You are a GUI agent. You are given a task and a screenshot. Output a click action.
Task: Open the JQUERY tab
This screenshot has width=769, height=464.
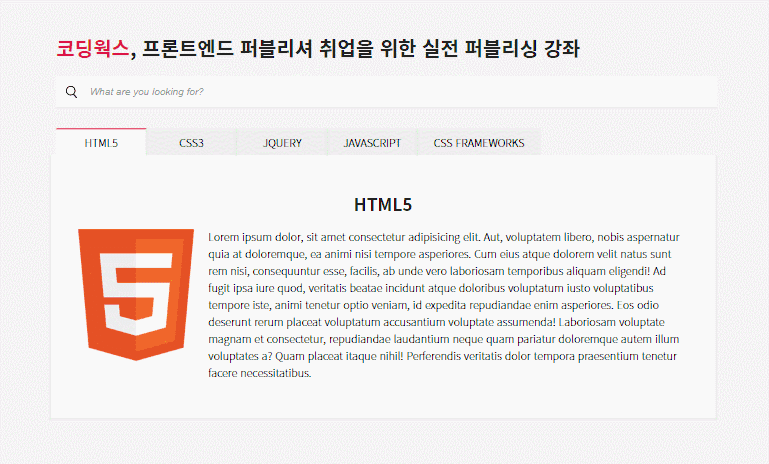[282, 143]
